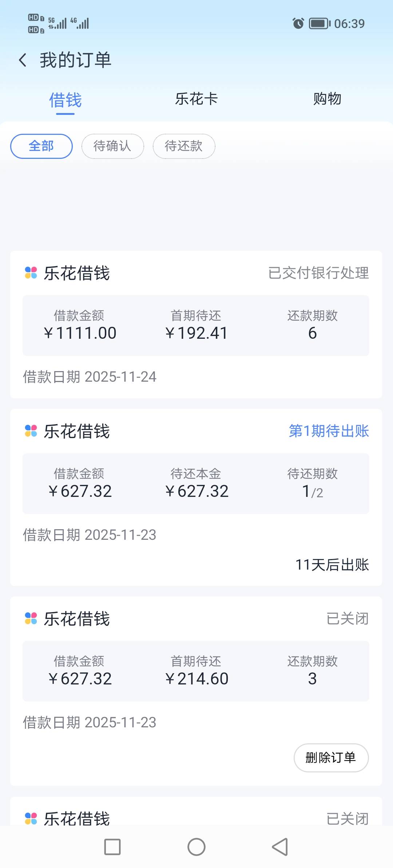
Task: Tap the 乐花借钱 logo on the ¥1111.00 order
Action: [31, 273]
